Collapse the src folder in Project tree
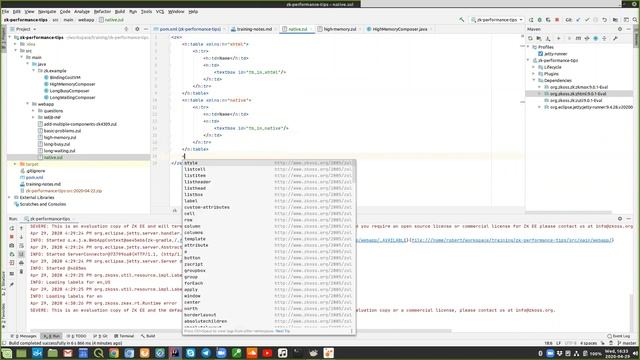Viewport: 640px width, 360px height. point(16,51)
